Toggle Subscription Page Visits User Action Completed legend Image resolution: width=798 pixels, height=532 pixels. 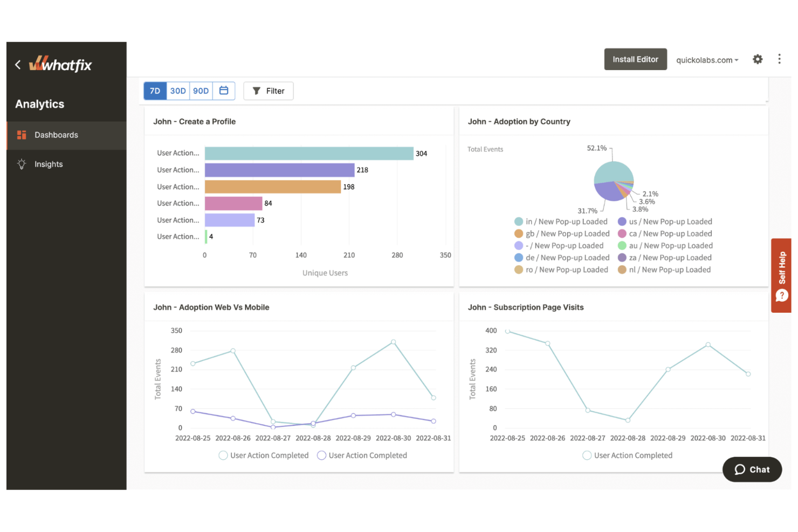click(627, 455)
